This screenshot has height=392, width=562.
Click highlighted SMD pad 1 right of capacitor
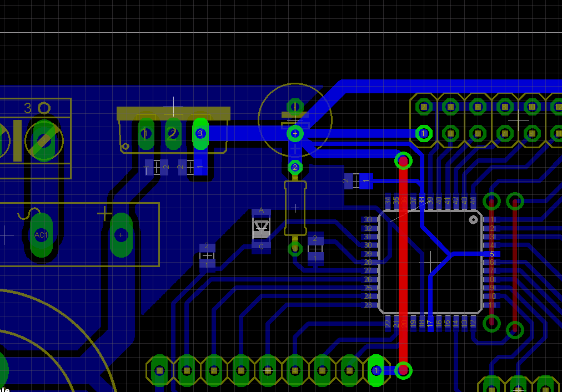[x=366, y=181]
